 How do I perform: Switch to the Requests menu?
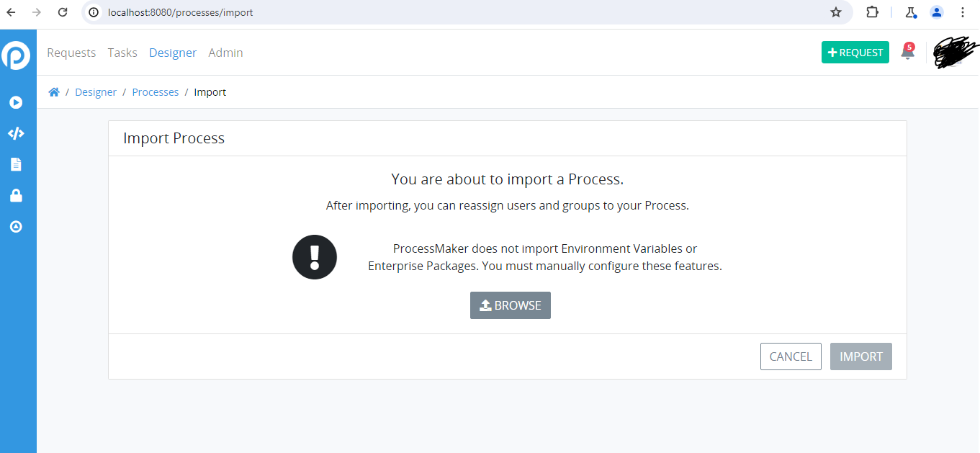tap(71, 53)
